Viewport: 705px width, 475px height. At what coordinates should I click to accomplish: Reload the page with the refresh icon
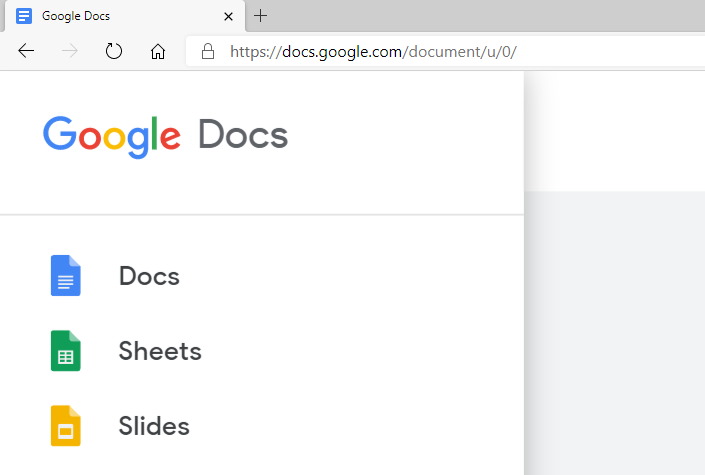(113, 52)
